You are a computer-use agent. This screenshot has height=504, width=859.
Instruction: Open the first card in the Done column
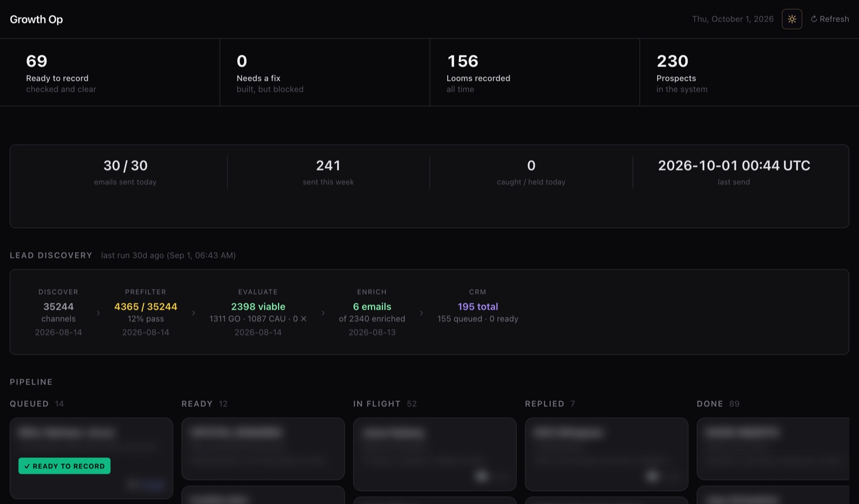773,449
